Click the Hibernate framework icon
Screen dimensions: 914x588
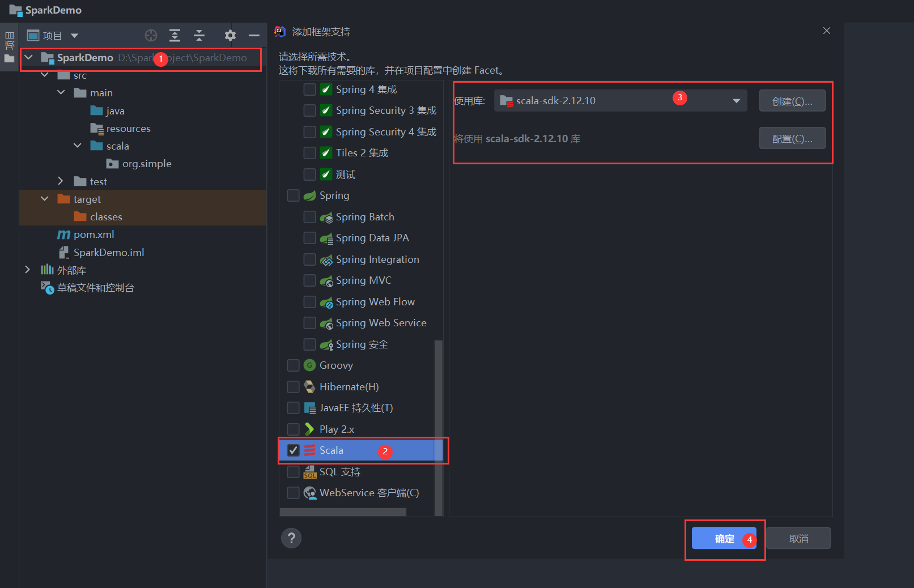pyautogui.click(x=309, y=386)
